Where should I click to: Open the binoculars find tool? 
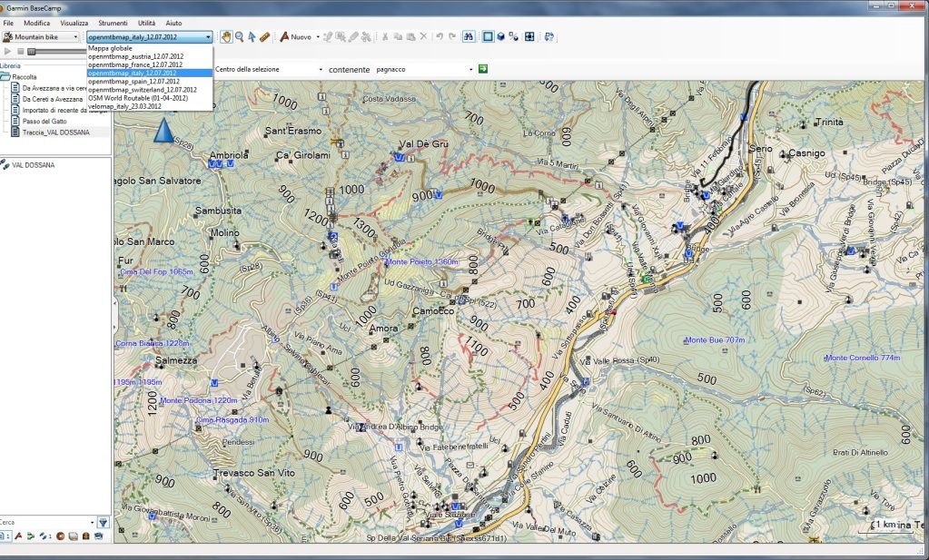tap(469, 36)
